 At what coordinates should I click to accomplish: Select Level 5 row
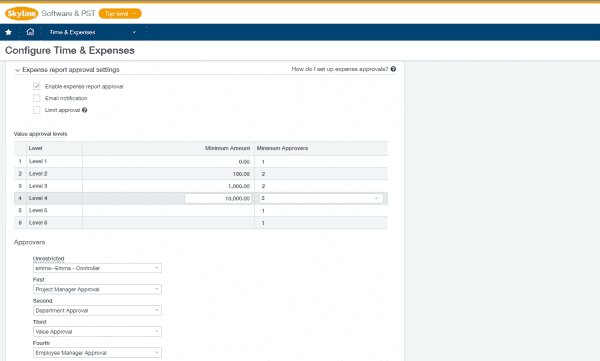pos(201,211)
